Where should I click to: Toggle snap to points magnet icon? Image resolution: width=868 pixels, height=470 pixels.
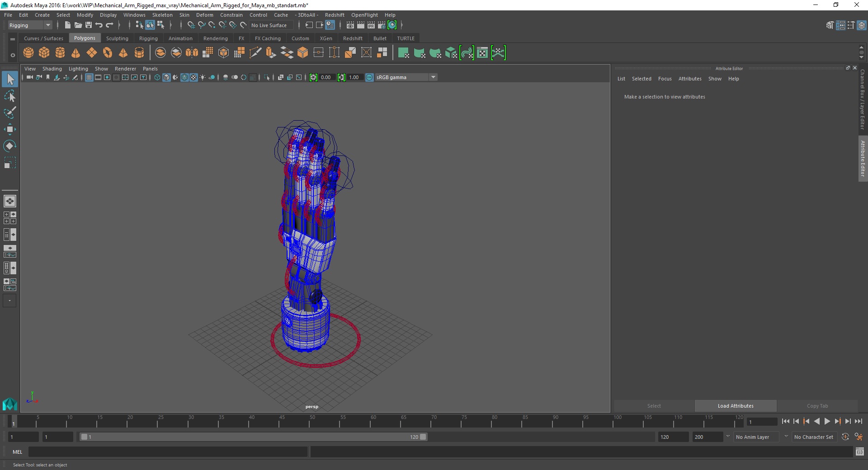click(212, 25)
